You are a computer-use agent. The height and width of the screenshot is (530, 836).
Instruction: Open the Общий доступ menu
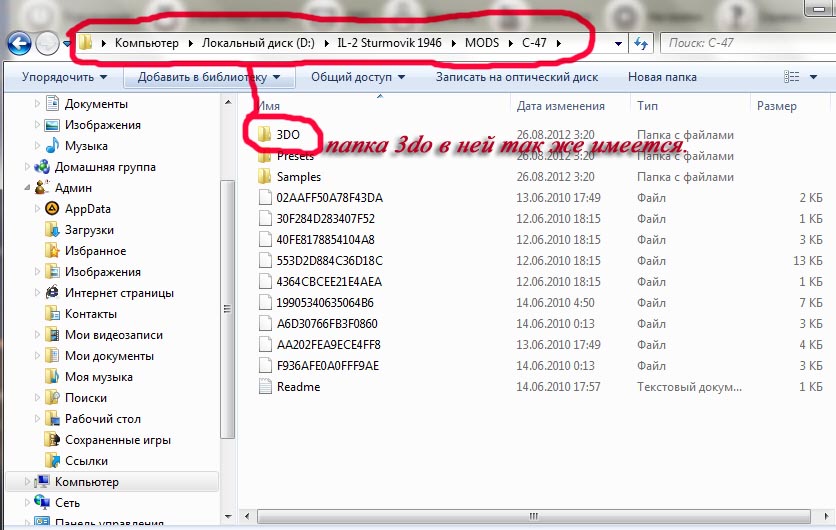tap(358, 77)
